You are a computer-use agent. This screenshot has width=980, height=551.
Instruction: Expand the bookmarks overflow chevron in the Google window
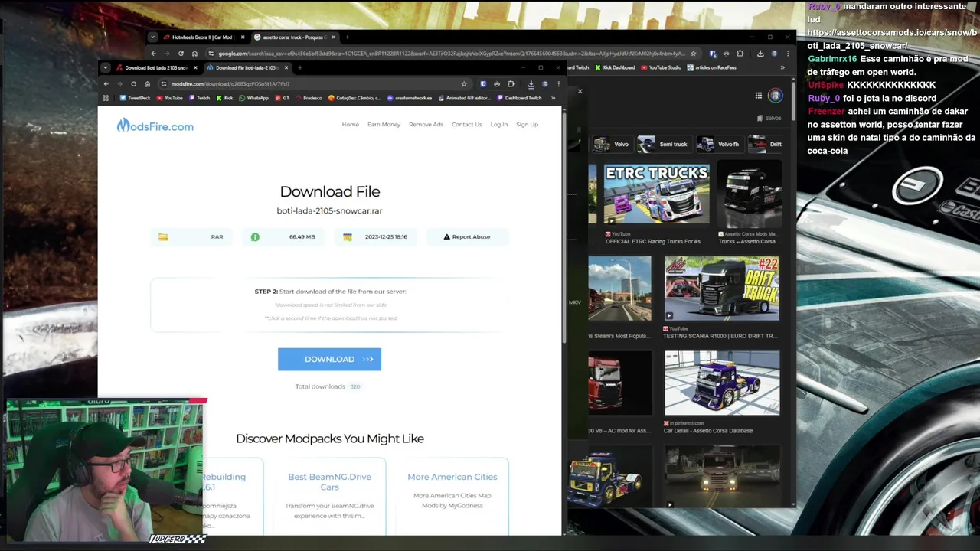tap(782, 67)
